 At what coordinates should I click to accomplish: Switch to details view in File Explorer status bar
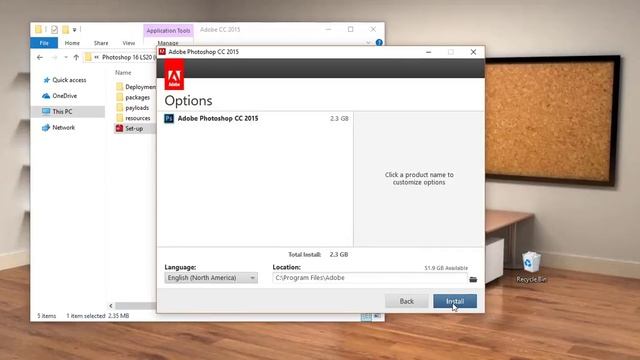[x=366, y=316]
